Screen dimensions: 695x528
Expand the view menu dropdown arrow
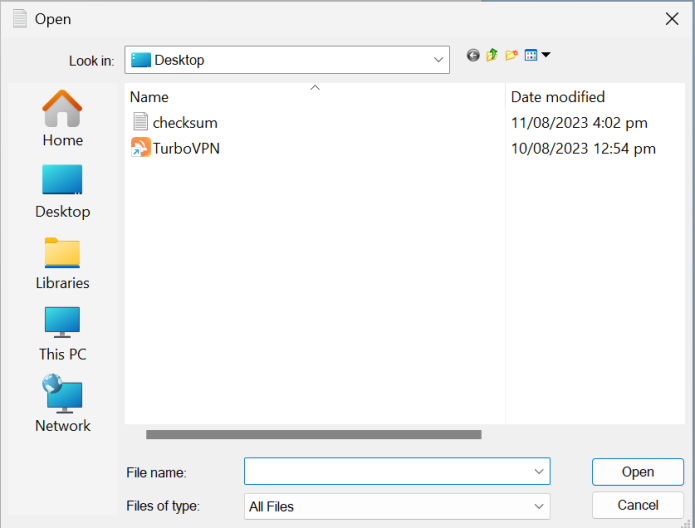(x=546, y=55)
